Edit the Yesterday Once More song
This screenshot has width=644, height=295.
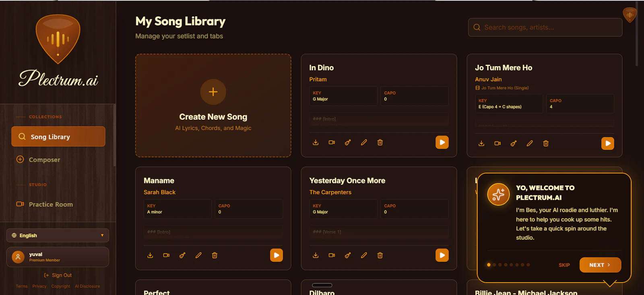coord(364,255)
